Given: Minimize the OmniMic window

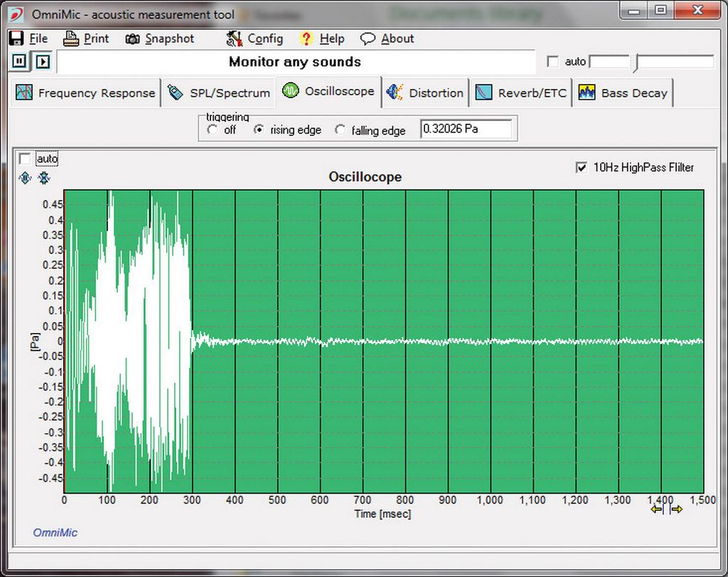Looking at the screenshot, I should pos(635,10).
